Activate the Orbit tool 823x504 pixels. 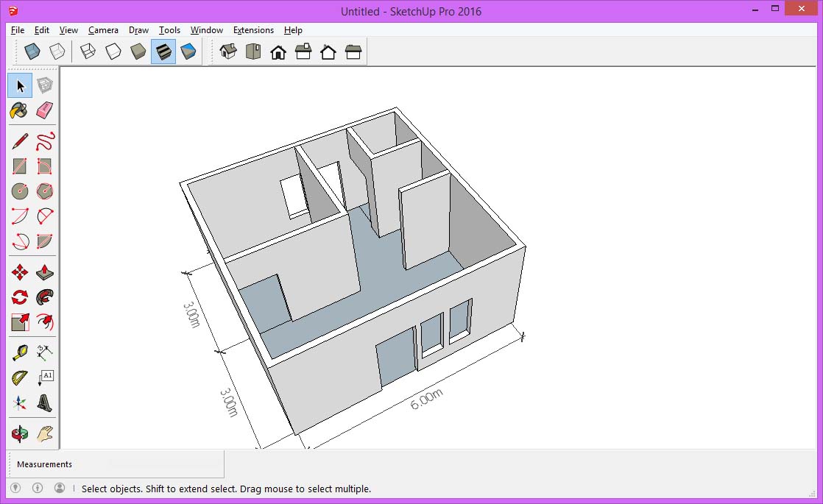pos(19,433)
